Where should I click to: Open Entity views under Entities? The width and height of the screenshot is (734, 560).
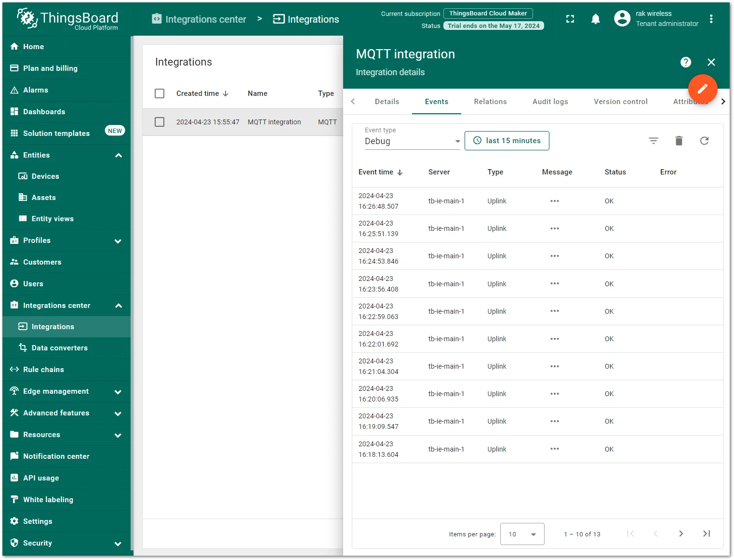(67, 219)
